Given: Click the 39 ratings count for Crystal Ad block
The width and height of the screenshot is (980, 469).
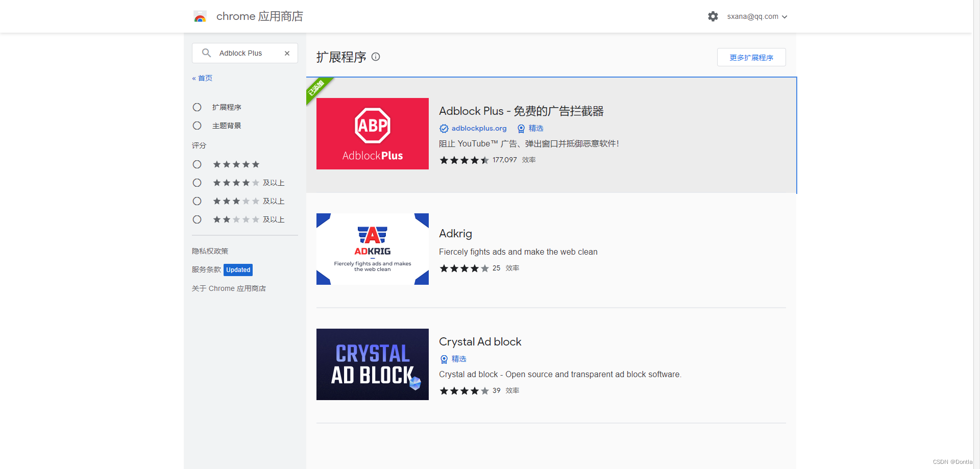Looking at the screenshot, I should tap(497, 390).
